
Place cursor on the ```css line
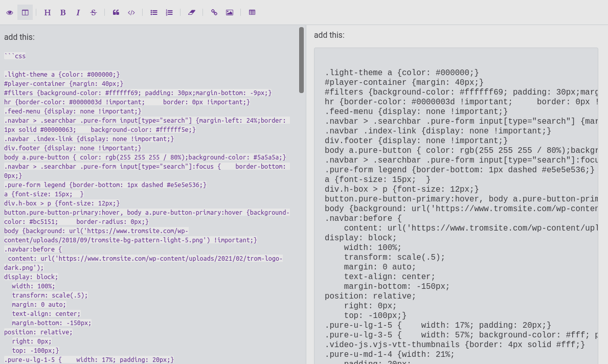click(15, 56)
